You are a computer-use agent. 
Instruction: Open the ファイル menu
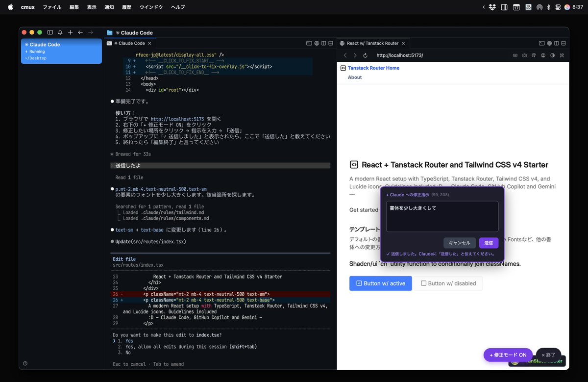pyautogui.click(x=52, y=7)
